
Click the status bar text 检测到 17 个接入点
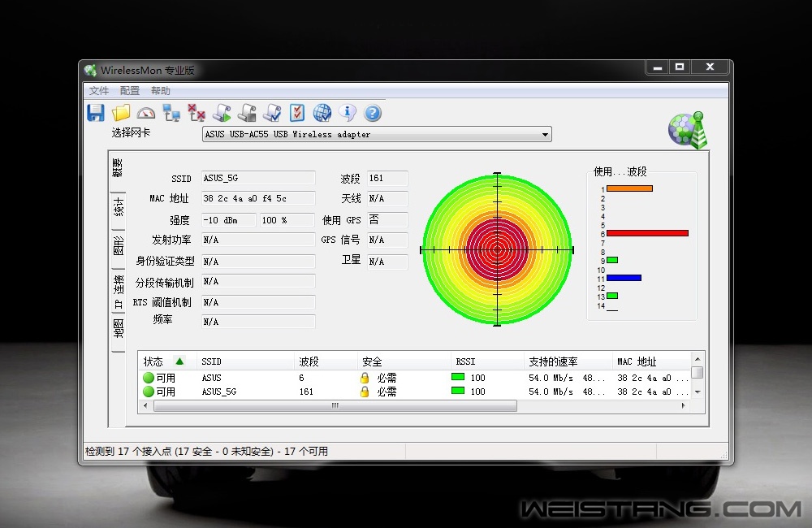pyautogui.click(x=206, y=452)
